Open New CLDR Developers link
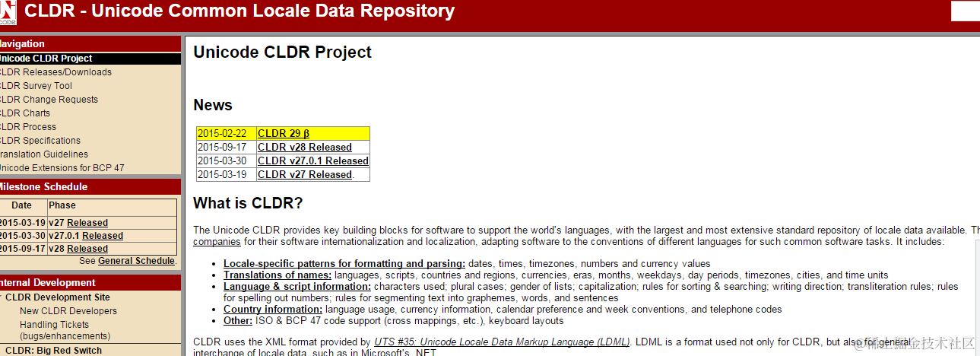This screenshot has width=980, height=356. point(68,311)
